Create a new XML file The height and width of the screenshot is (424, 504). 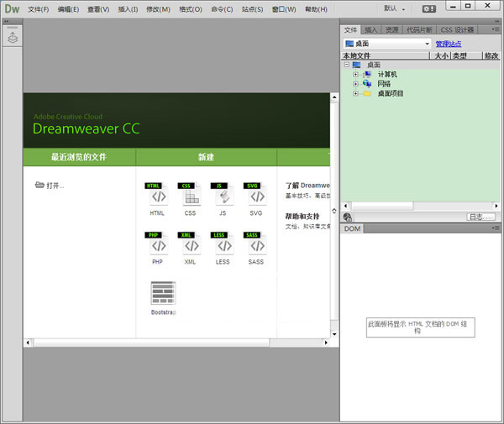[190, 243]
